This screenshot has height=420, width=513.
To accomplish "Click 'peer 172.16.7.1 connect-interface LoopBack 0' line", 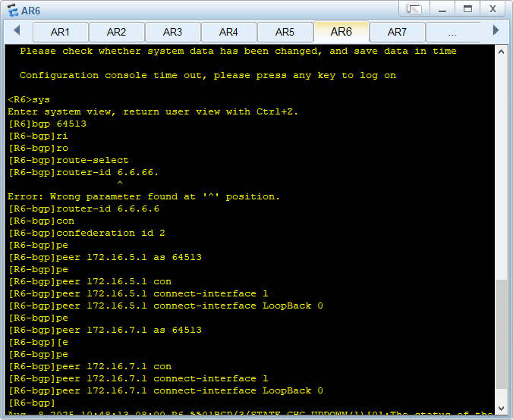I will click(x=165, y=390).
